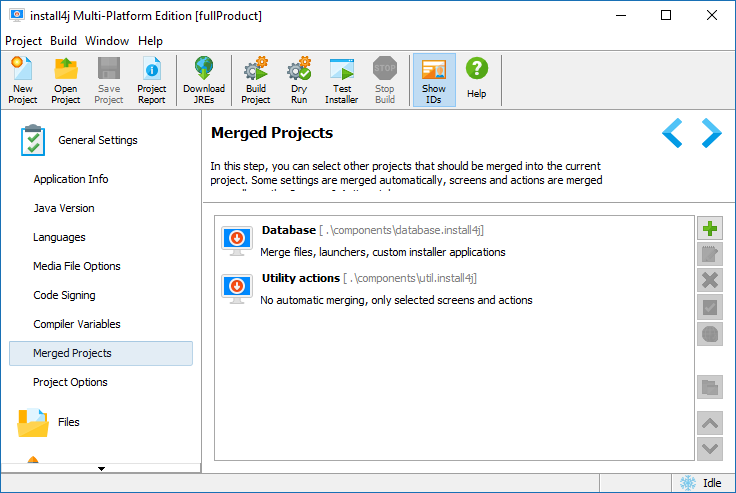Click the Save Project toolbar icon
The height and width of the screenshot is (493, 736).
(x=109, y=80)
